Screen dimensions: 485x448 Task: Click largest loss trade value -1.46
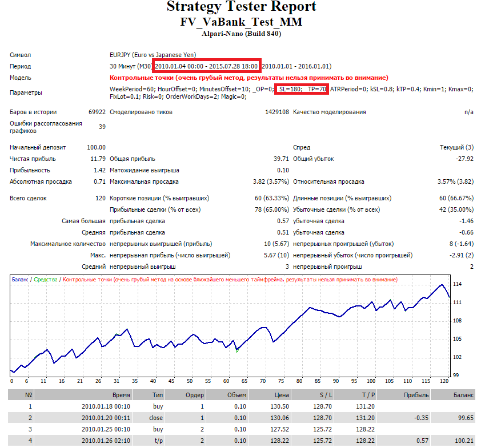[467, 221]
